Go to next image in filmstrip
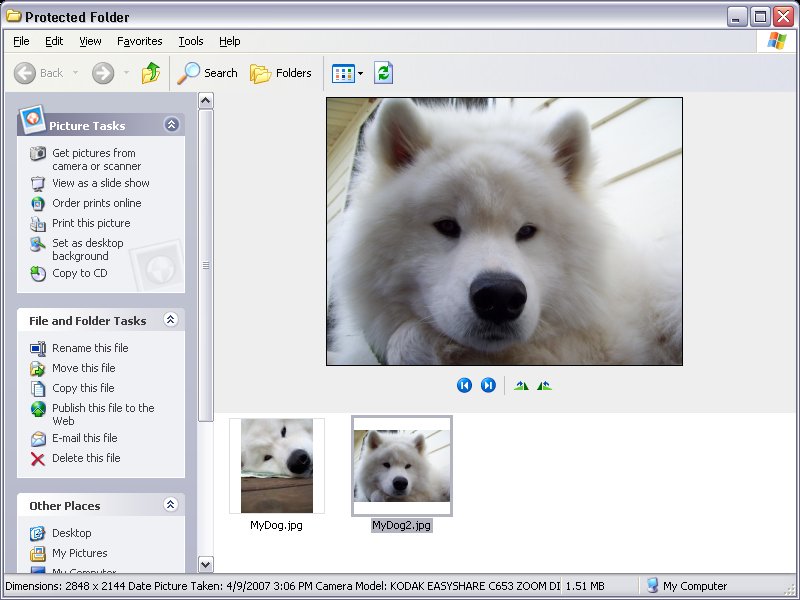 click(x=488, y=385)
